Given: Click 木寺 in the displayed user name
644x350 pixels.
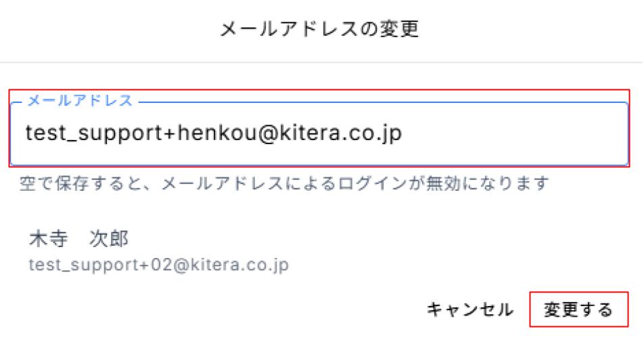Looking at the screenshot, I should [48, 238].
